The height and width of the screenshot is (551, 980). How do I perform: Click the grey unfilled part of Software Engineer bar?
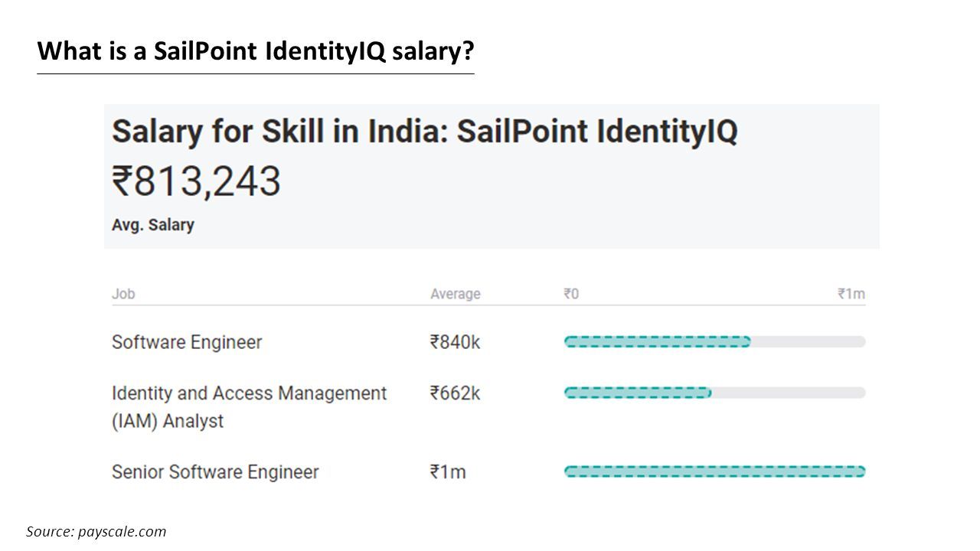pyautogui.click(x=808, y=342)
